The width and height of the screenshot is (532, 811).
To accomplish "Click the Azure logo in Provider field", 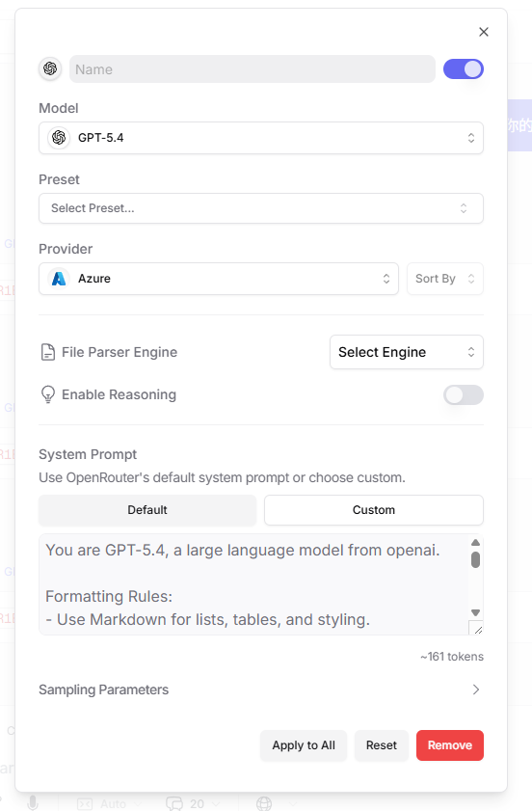I will (x=59, y=279).
